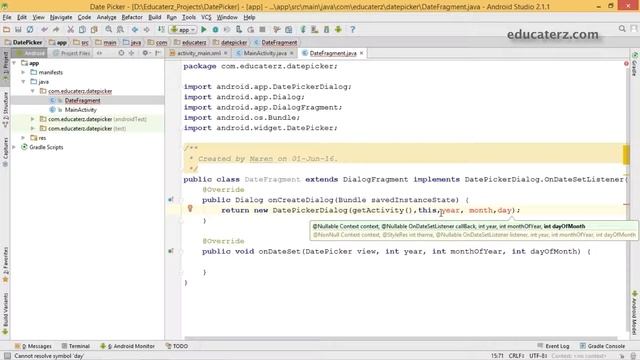640x360 pixels.
Task: Open the Refactor menu
Action: tap(132, 17)
